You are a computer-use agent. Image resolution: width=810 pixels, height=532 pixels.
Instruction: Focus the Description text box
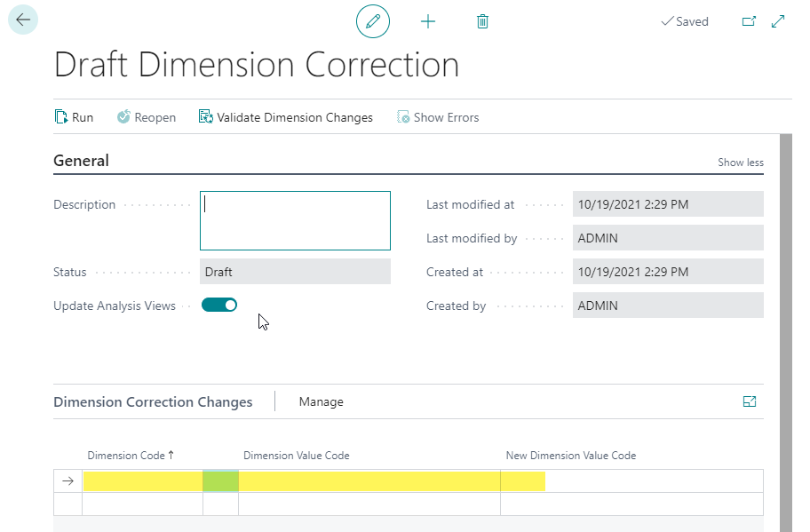point(295,220)
